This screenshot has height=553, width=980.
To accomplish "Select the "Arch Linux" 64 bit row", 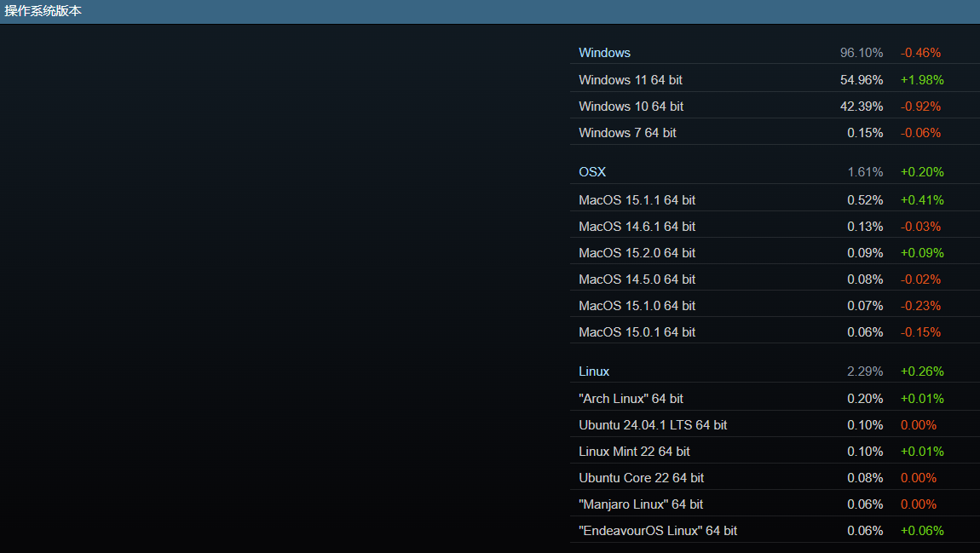I will click(x=775, y=399).
